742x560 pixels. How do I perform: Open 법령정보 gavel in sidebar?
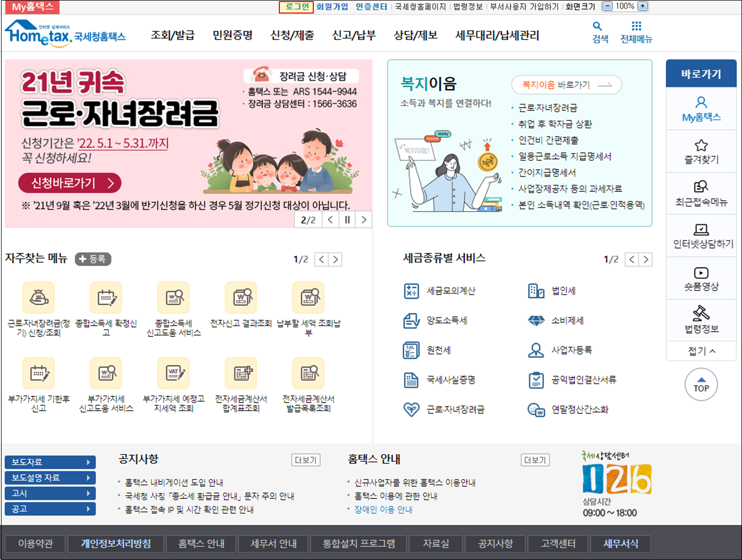[701, 320]
